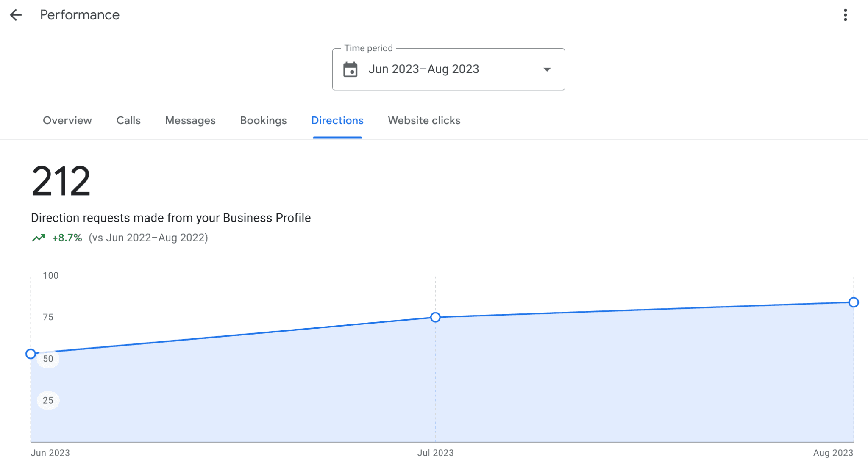Viewport: 868px width, 468px height.
Task: Expand the Time period dropdown arrow
Action: [x=547, y=69]
